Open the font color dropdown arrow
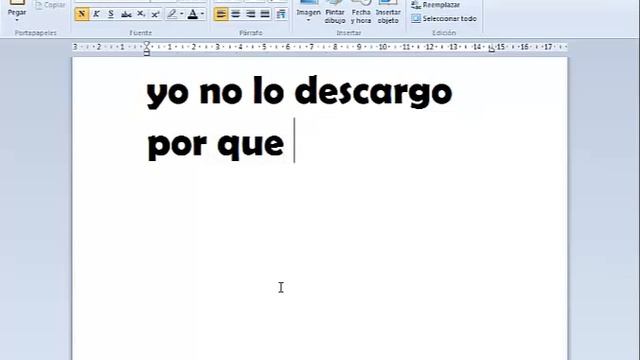The image size is (640, 360). click(202, 14)
